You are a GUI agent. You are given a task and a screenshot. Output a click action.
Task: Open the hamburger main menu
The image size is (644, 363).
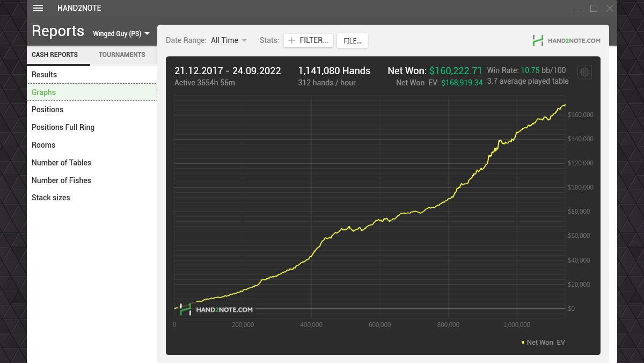(38, 8)
